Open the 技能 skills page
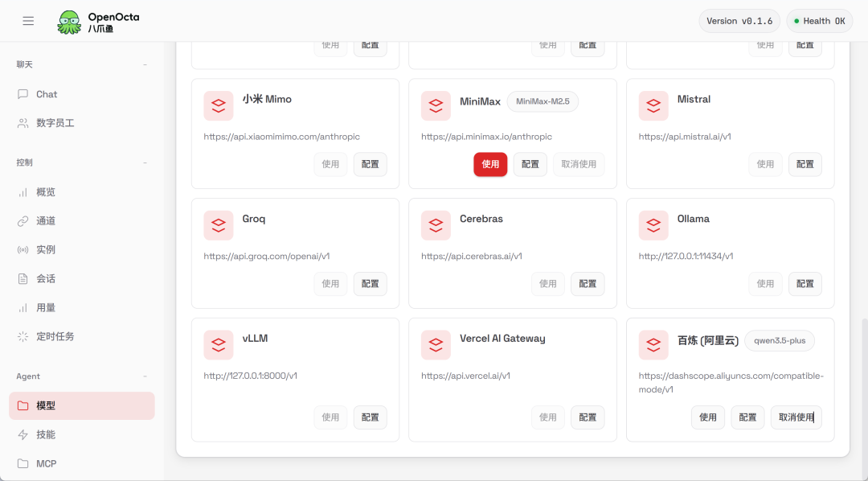868x481 pixels. (x=82, y=434)
